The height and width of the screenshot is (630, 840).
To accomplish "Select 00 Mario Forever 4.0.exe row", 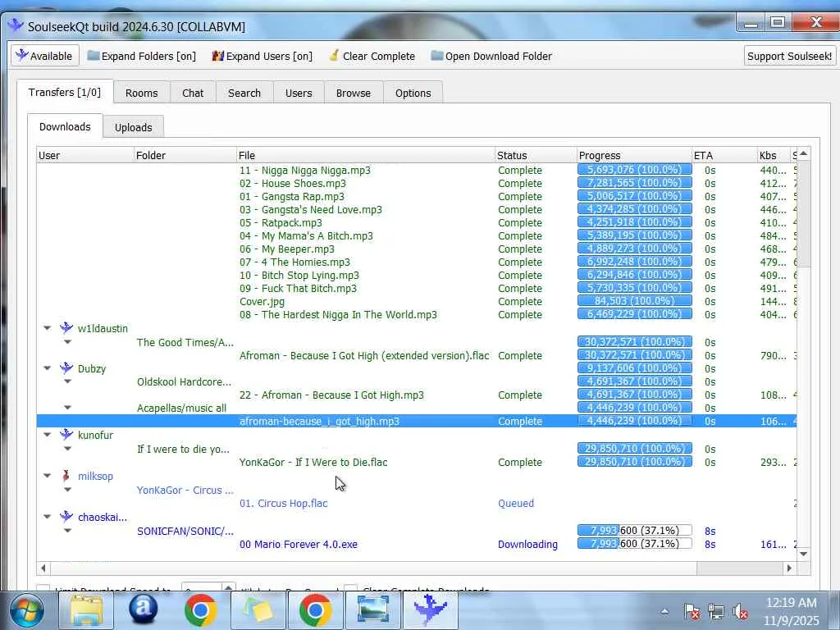I will [416, 545].
